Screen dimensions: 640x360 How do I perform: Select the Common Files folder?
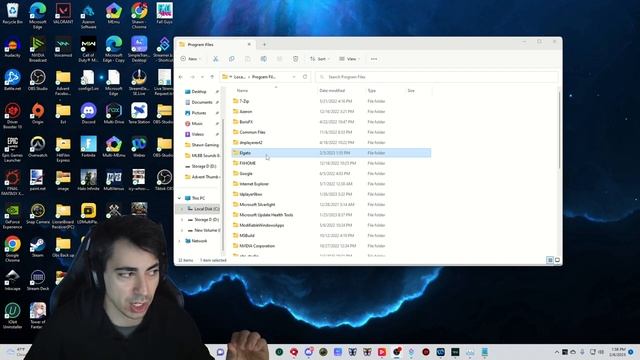pyautogui.click(x=252, y=132)
